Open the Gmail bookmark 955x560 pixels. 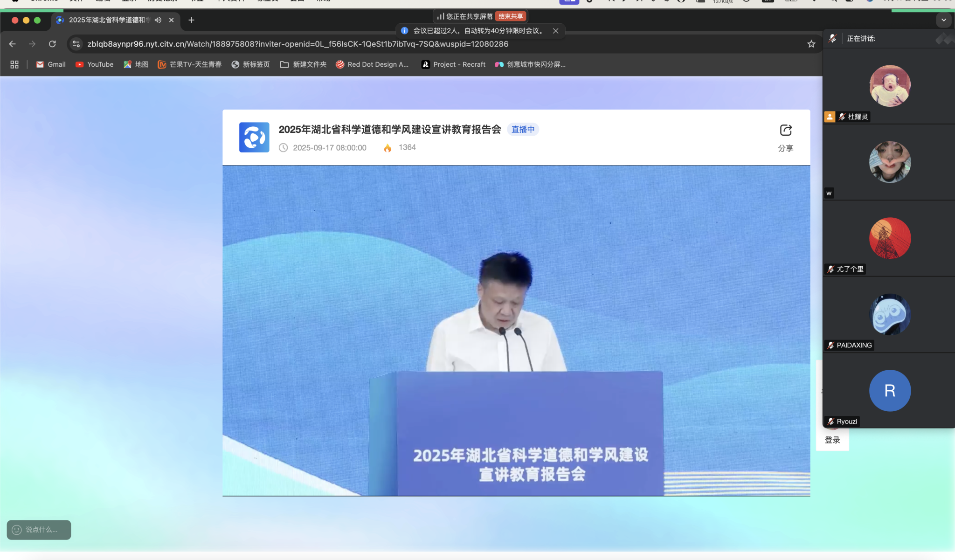(x=51, y=64)
